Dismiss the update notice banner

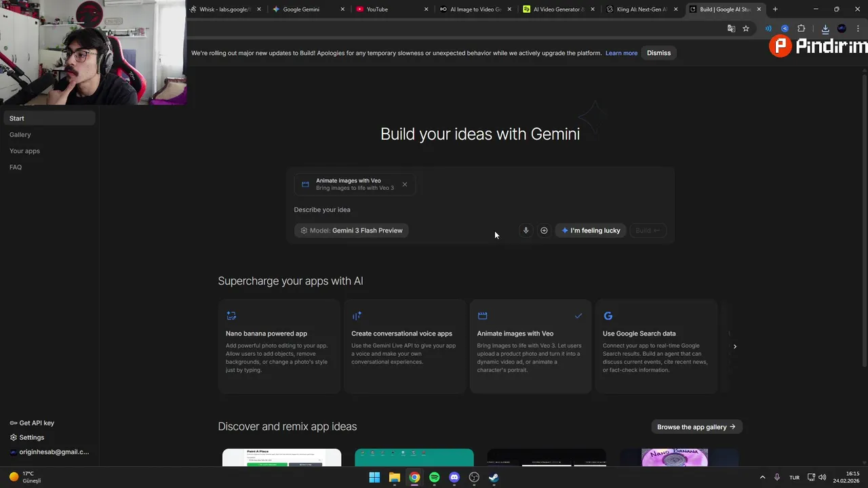pyautogui.click(x=658, y=53)
